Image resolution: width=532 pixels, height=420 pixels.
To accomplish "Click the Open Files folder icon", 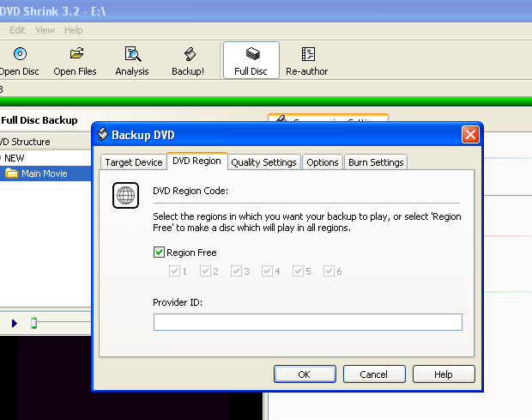I will pos(76,53).
